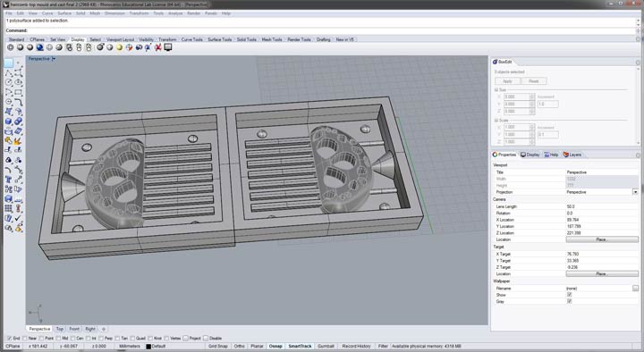Select the Rectangle tool in left sidebar

tap(19, 92)
